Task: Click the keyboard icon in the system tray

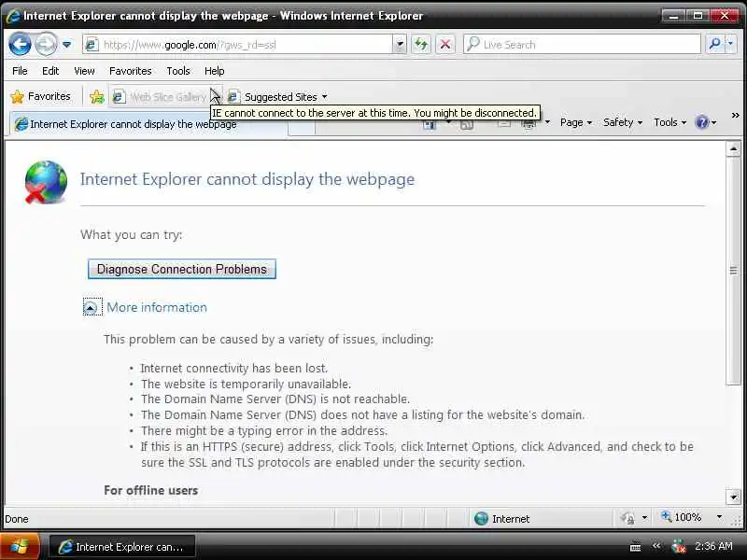Action: tap(635, 547)
